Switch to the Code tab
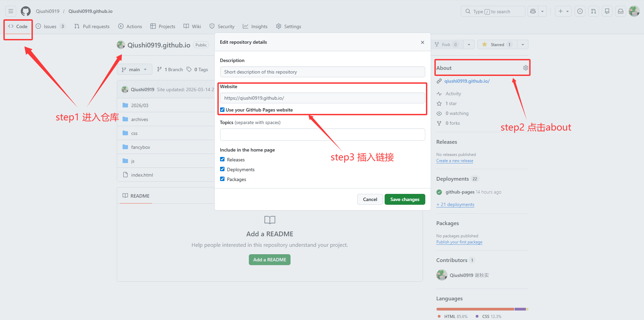Screen dimensions: 644x320 [18, 26]
